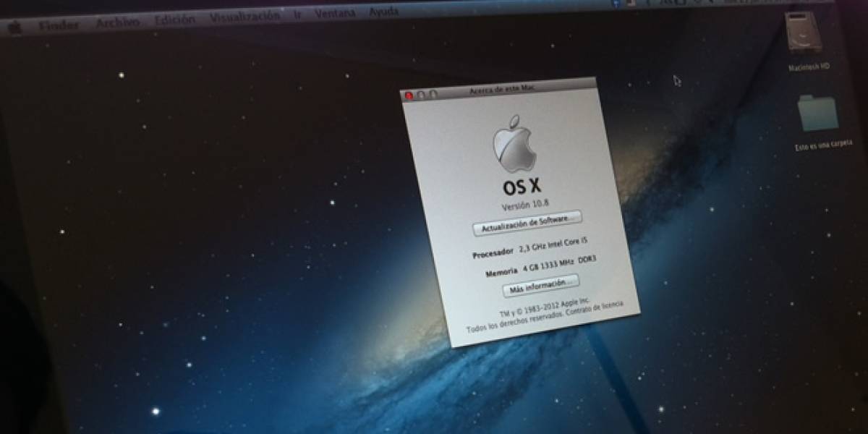Click the OS X title text
This screenshot has height=434, width=868.
tap(522, 187)
